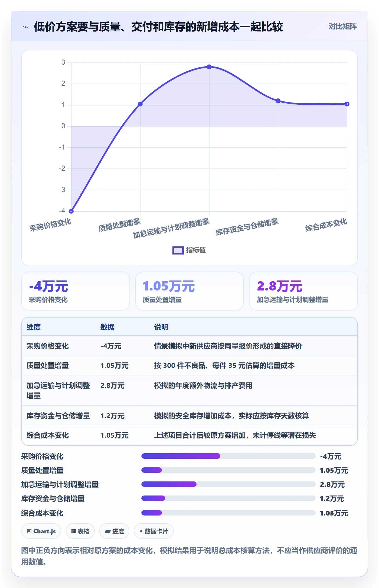Click the chart point for 采购价格变化
This screenshot has width=379, height=588.
(71, 211)
